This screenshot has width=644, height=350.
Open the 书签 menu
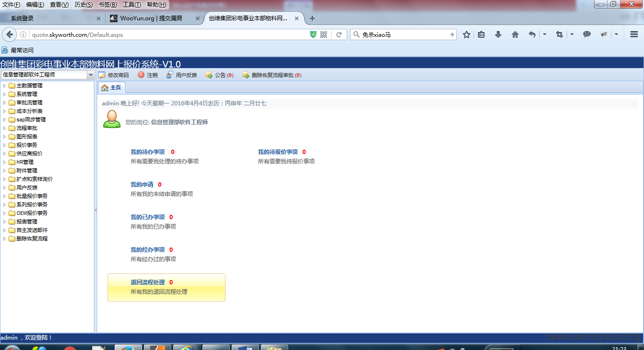pos(108,5)
